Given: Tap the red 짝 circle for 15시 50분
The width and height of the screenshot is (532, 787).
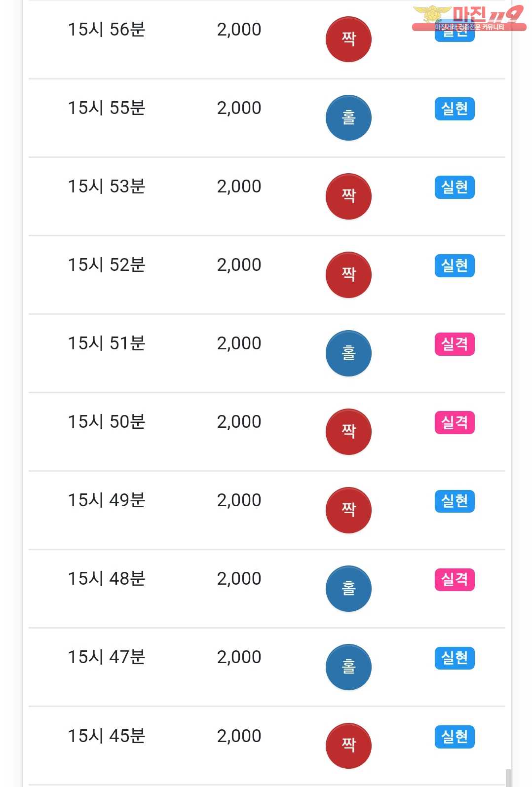Looking at the screenshot, I should (348, 431).
